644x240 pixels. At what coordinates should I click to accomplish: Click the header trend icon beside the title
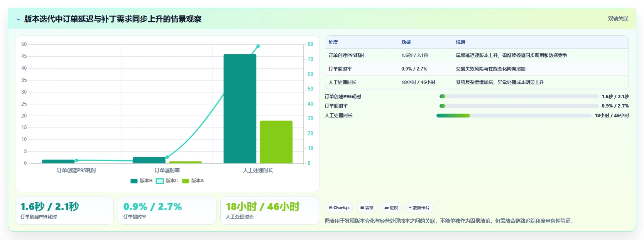pyautogui.click(x=18, y=19)
